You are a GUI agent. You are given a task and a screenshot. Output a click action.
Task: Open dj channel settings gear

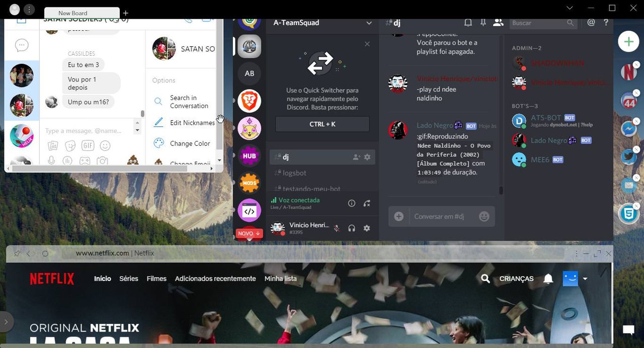tap(367, 157)
